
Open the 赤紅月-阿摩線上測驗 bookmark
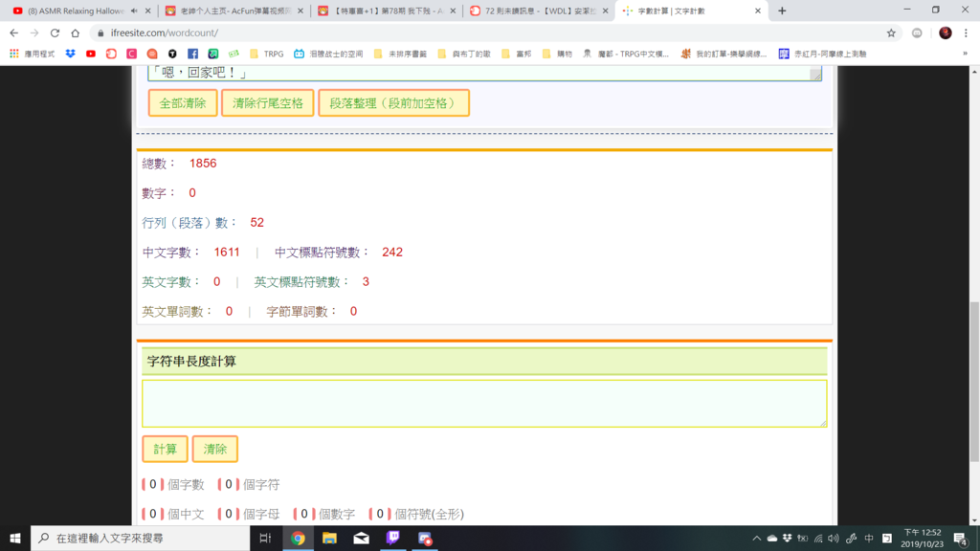pos(822,54)
